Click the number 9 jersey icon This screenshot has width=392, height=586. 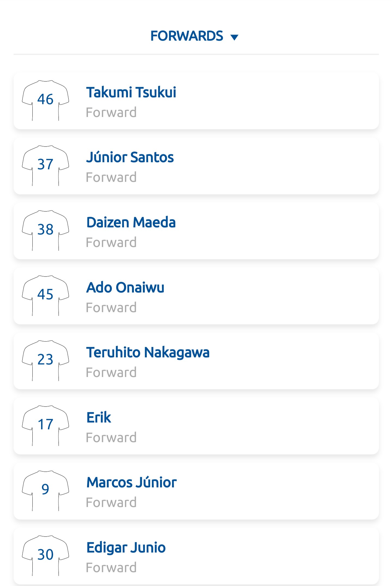45,490
